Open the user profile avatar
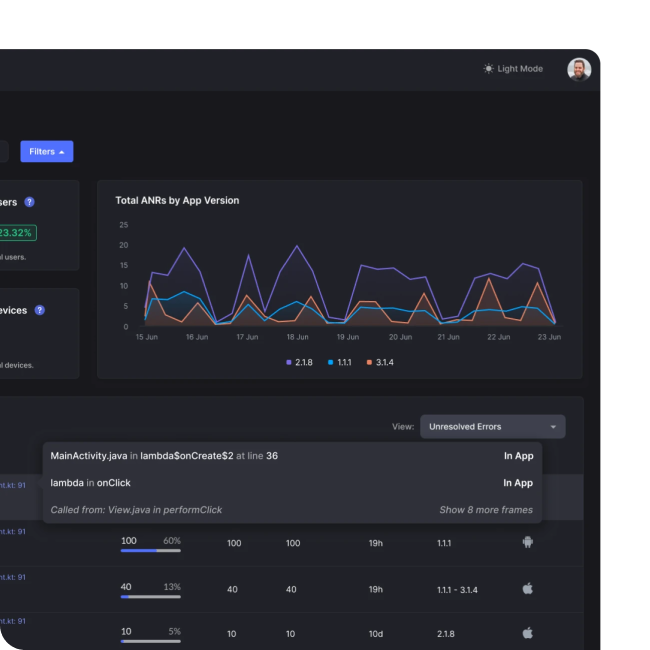The width and height of the screenshot is (650, 650). [579, 69]
